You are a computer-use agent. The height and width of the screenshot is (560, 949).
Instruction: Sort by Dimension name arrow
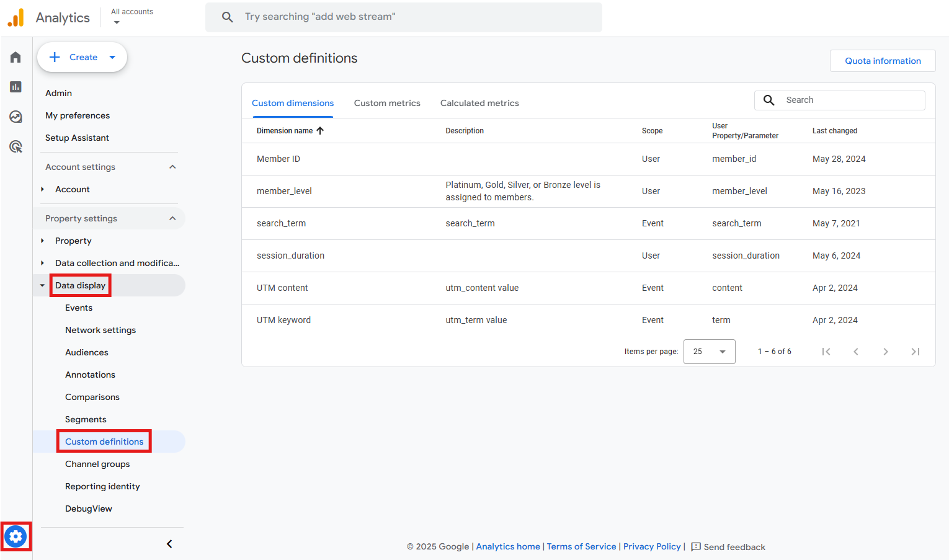point(320,131)
